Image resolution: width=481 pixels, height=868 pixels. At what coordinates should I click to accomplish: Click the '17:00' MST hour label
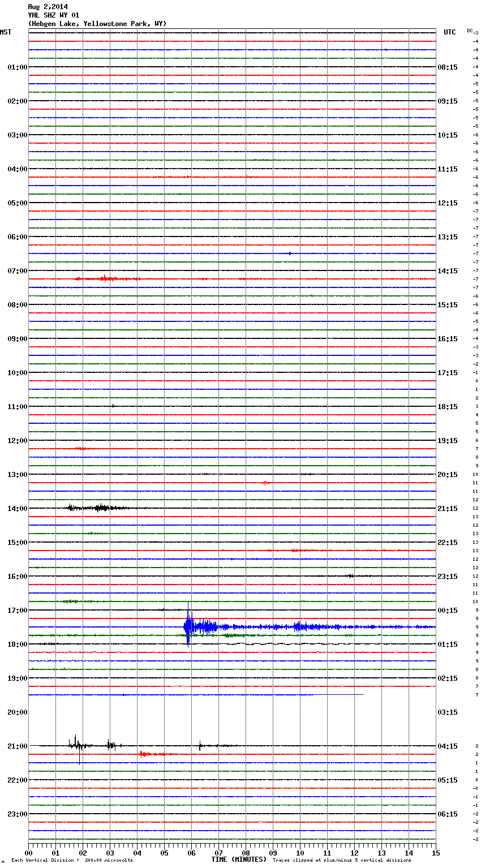click(x=17, y=611)
